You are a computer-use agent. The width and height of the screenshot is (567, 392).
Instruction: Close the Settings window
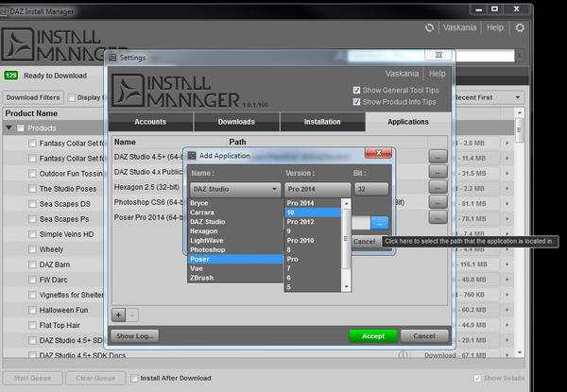point(439,55)
